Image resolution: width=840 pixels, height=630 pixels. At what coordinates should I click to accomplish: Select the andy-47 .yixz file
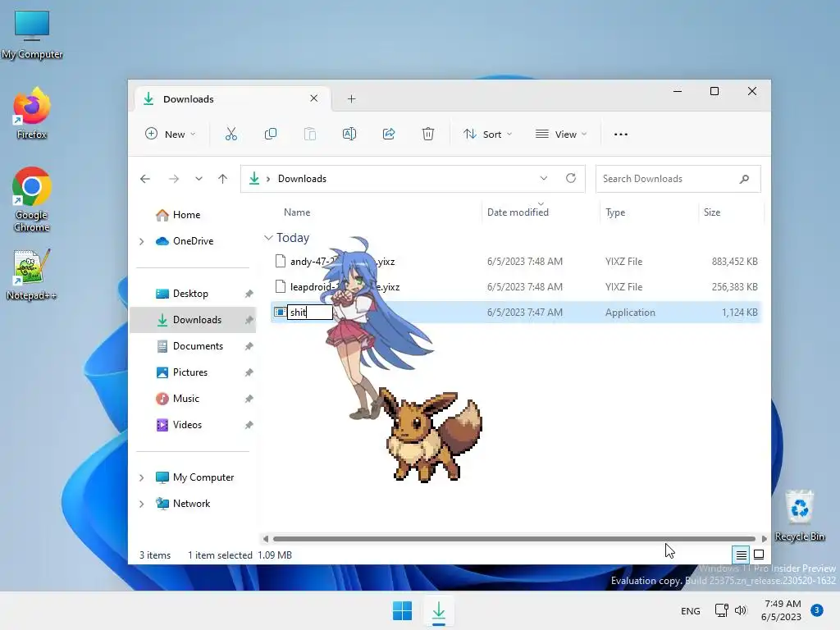tap(516, 262)
